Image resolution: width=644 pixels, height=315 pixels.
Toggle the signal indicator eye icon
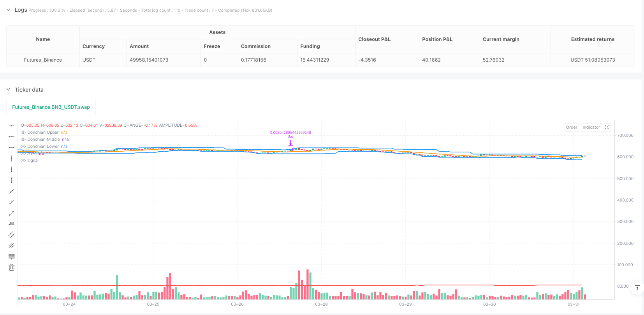click(23, 161)
